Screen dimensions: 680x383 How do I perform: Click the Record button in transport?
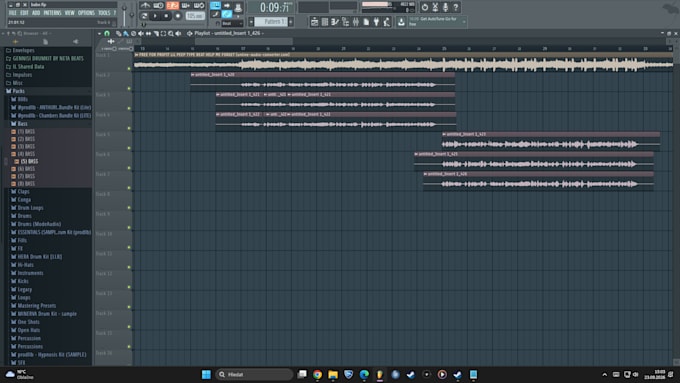point(177,16)
